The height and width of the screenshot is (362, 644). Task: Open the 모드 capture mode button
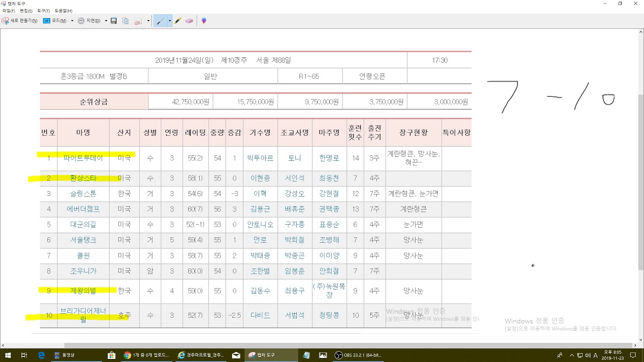55,21
